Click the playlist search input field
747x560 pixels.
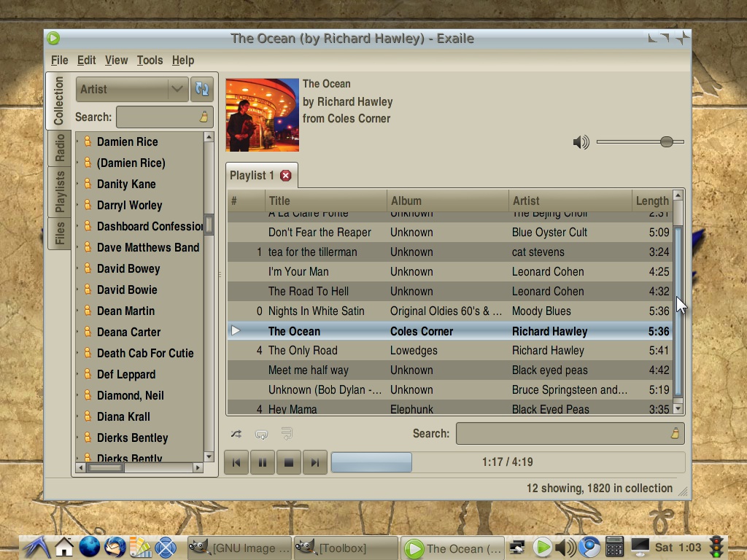570,433
